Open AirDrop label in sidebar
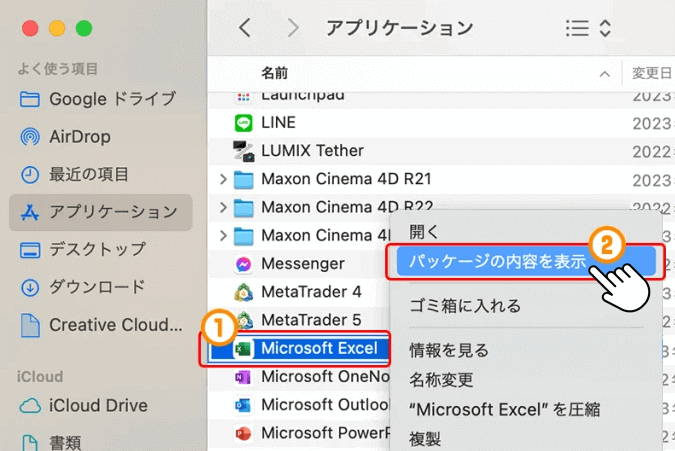This screenshot has width=675, height=451. [x=80, y=137]
